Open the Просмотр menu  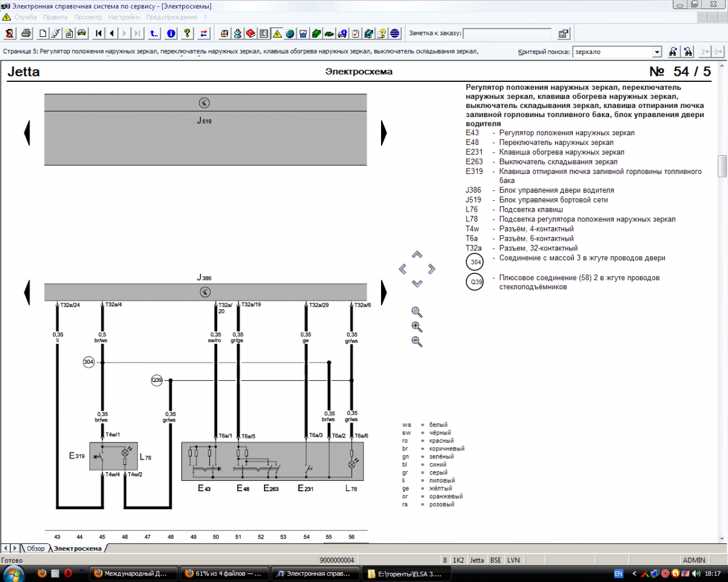(88, 17)
